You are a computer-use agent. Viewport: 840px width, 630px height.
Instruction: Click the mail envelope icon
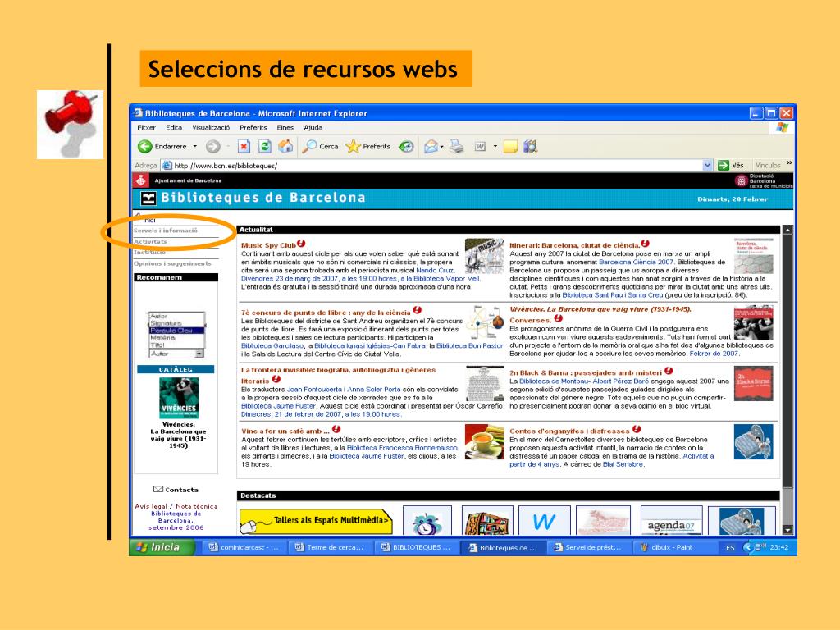click(431, 146)
